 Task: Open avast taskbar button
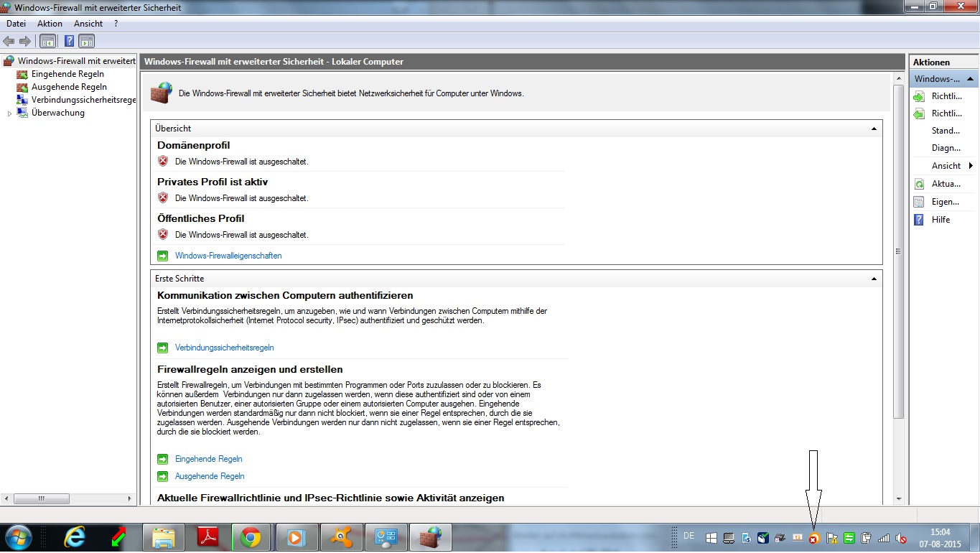(340, 537)
